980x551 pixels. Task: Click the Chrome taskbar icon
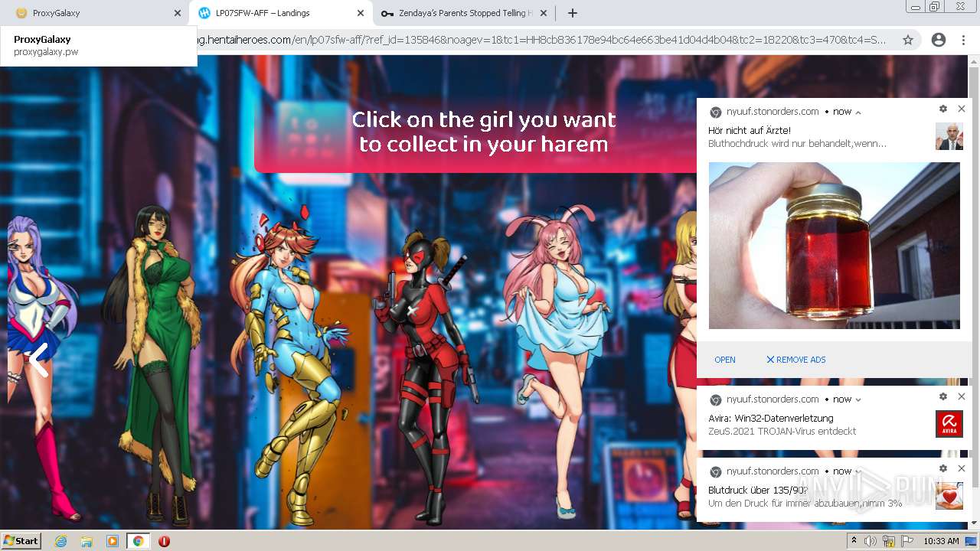tap(138, 541)
